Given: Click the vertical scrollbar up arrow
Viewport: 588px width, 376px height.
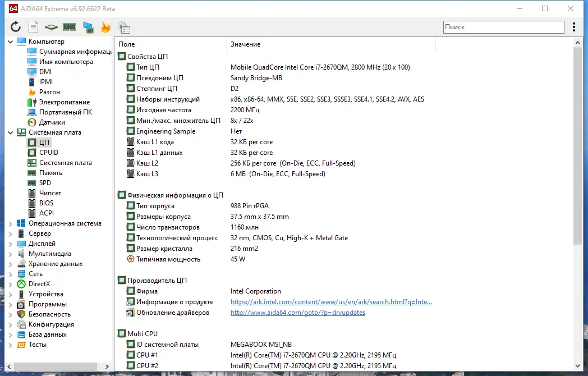Looking at the screenshot, I should [577, 43].
